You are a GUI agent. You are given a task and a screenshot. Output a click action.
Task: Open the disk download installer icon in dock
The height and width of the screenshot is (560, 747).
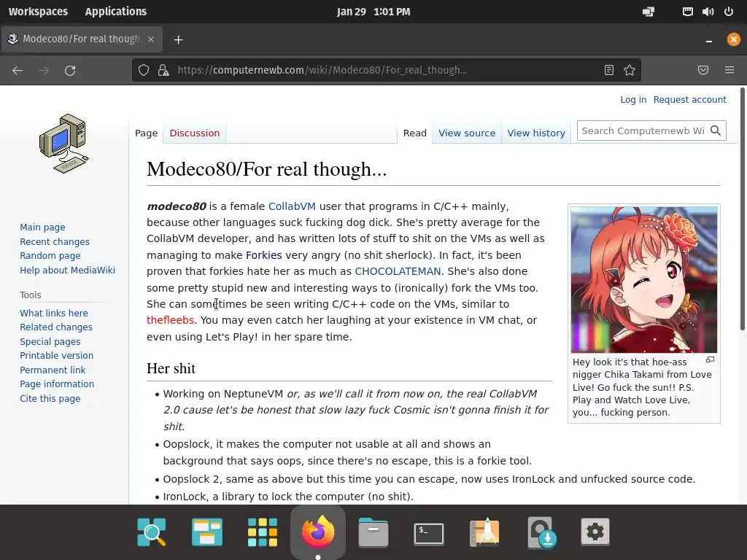point(542,532)
